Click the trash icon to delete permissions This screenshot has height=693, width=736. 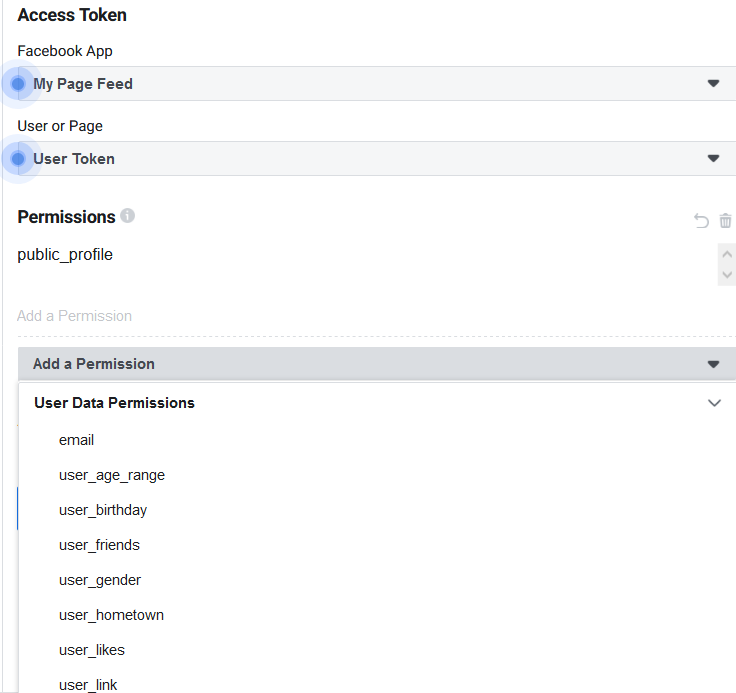pyautogui.click(x=726, y=221)
